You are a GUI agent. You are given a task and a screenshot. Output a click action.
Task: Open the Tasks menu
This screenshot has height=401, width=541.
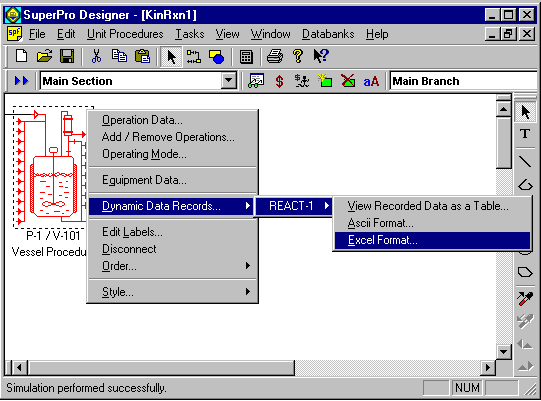point(189,34)
